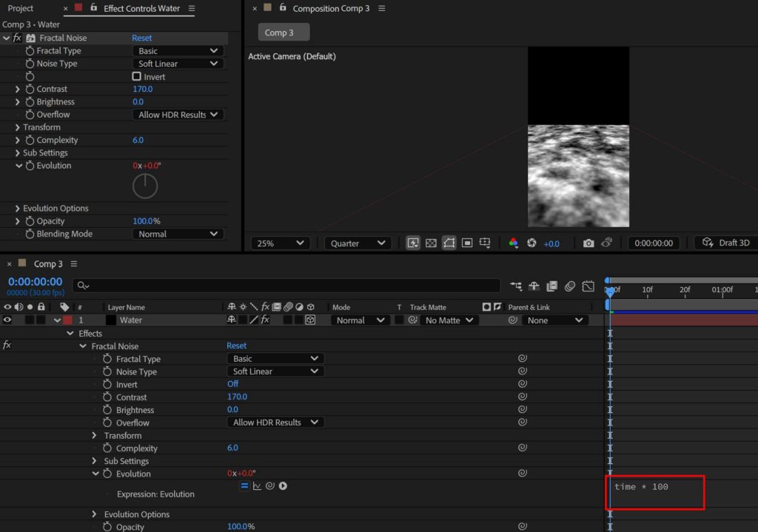Open the composition mini-flowchart icon
Viewport: 758px width, 532px height.
(516, 286)
